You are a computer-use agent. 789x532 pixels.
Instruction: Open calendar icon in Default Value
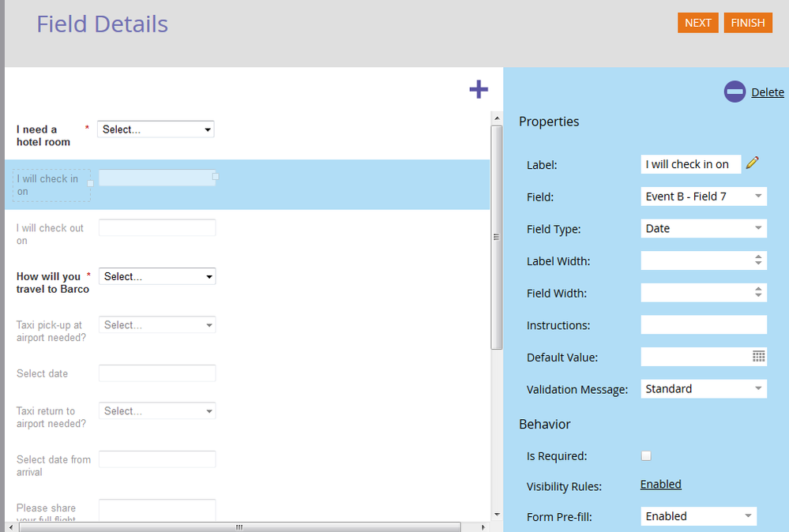[758, 357]
